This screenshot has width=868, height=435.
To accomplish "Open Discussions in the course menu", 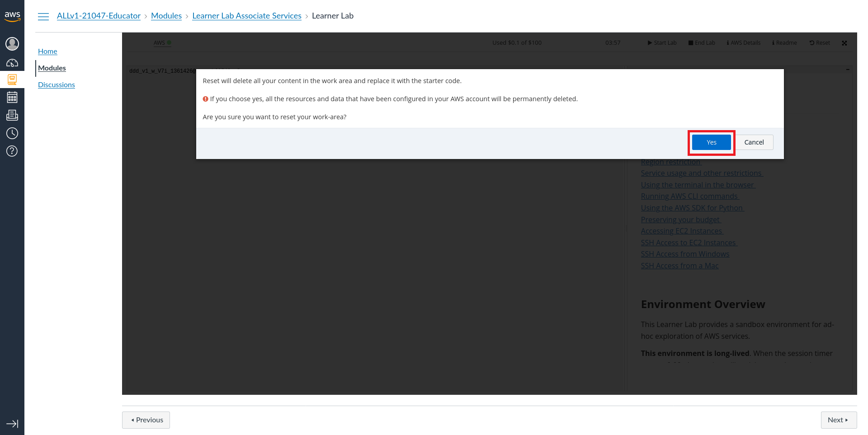I will click(x=57, y=85).
